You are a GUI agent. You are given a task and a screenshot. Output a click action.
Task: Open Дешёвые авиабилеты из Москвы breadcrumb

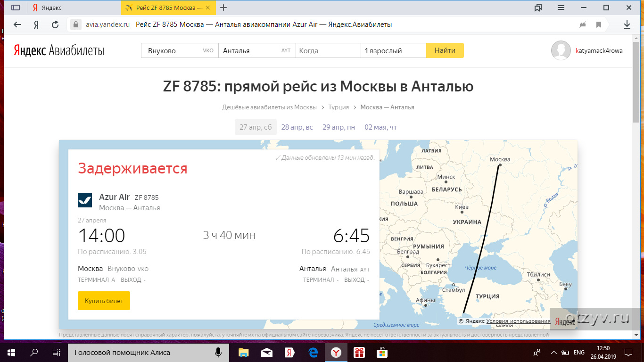click(x=270, y=107)
